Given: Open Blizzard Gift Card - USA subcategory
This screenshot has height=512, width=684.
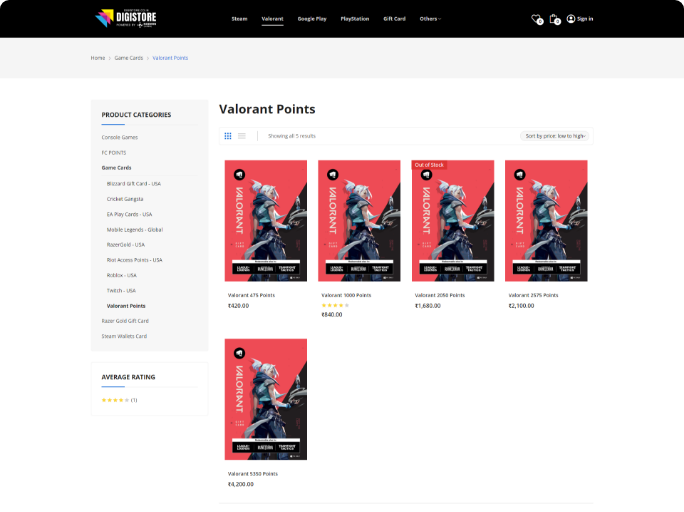Looking at the screenshot, I should click(133, 184).
